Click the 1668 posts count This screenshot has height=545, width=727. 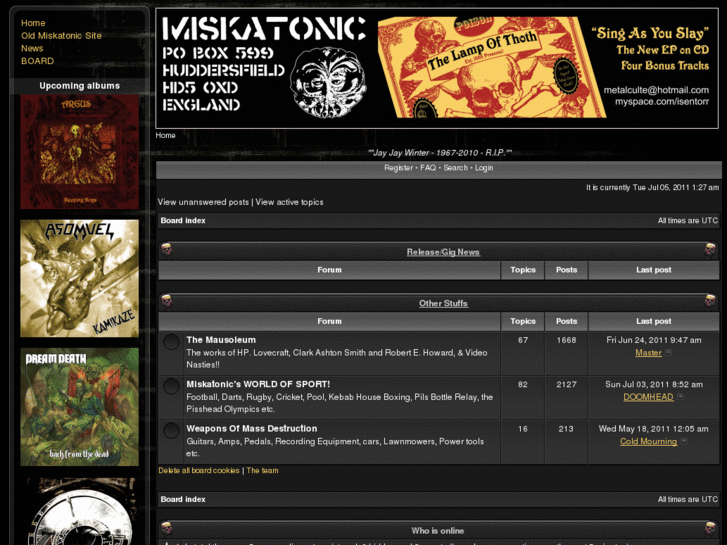[566, 340]
